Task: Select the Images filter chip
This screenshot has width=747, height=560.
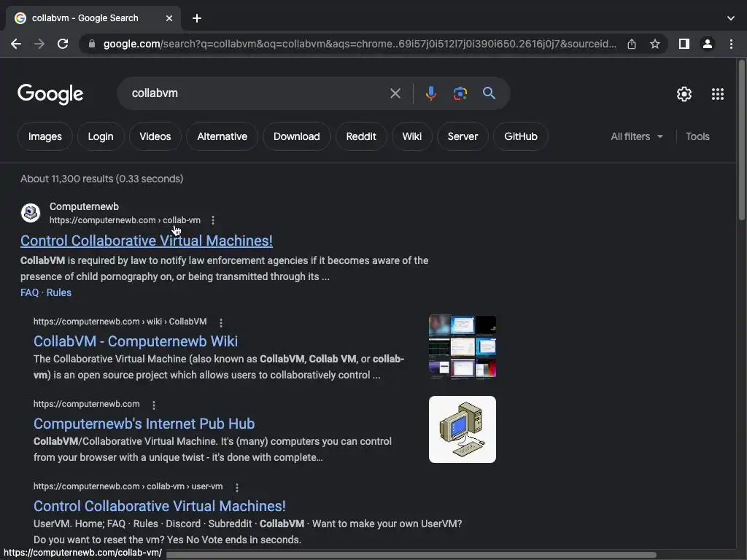Action: 44,136
